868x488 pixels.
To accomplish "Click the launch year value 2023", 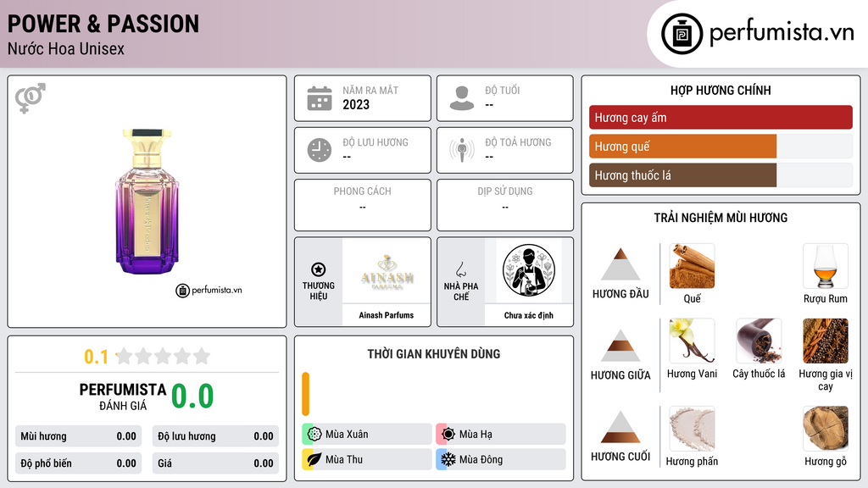I will (x=356, y=104).
